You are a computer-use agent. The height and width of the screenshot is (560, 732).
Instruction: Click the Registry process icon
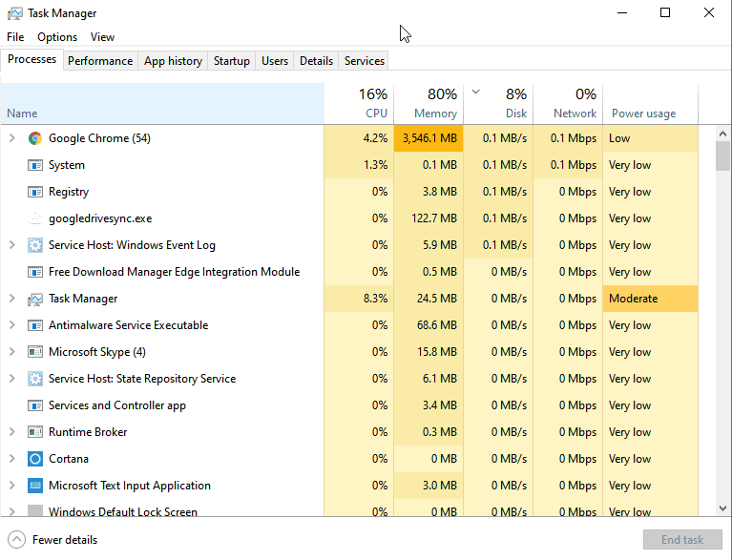coord(35,192)
